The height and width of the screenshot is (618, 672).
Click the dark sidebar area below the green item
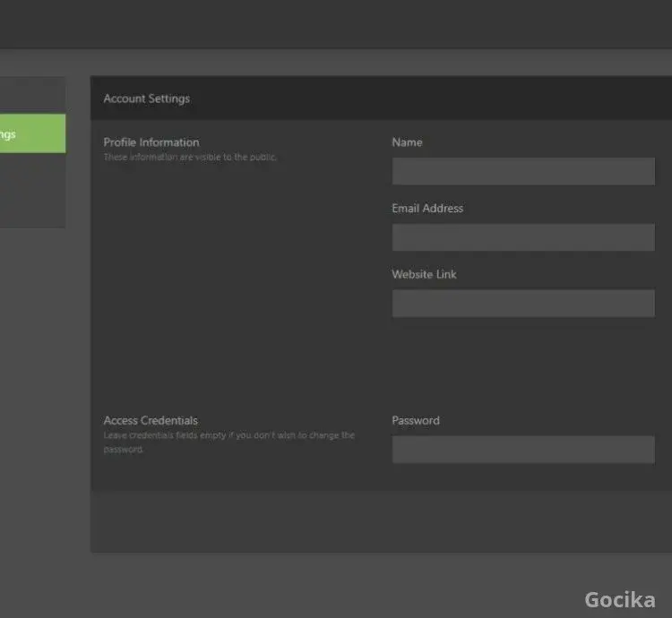31,190
